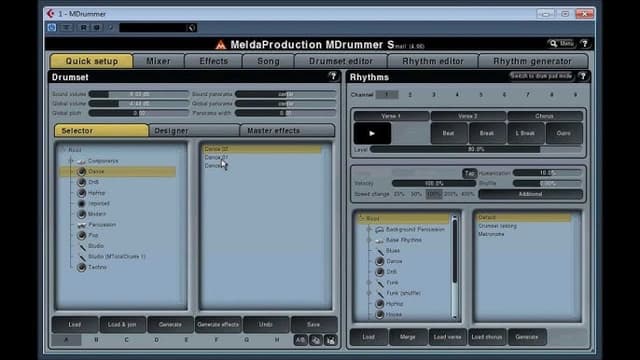This screenshot has height=360, width=640.
Task: Click the Drill drumset category icon
Action: pos(82,182)
